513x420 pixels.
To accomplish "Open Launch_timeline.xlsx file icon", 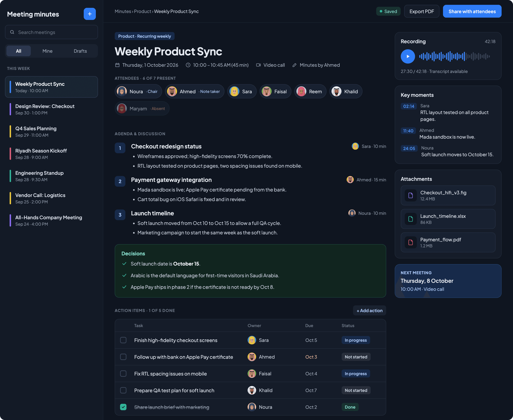I will coord(411,219).
